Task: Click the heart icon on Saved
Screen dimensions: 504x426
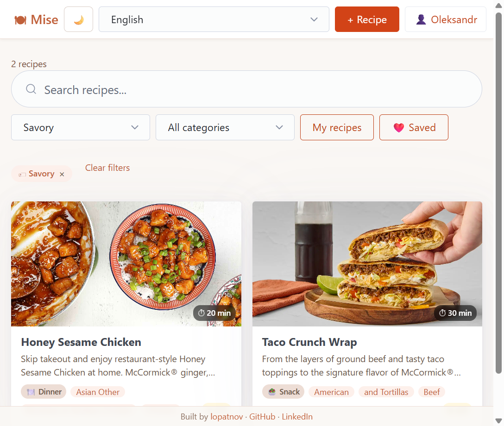Action: tap(398, 128)
